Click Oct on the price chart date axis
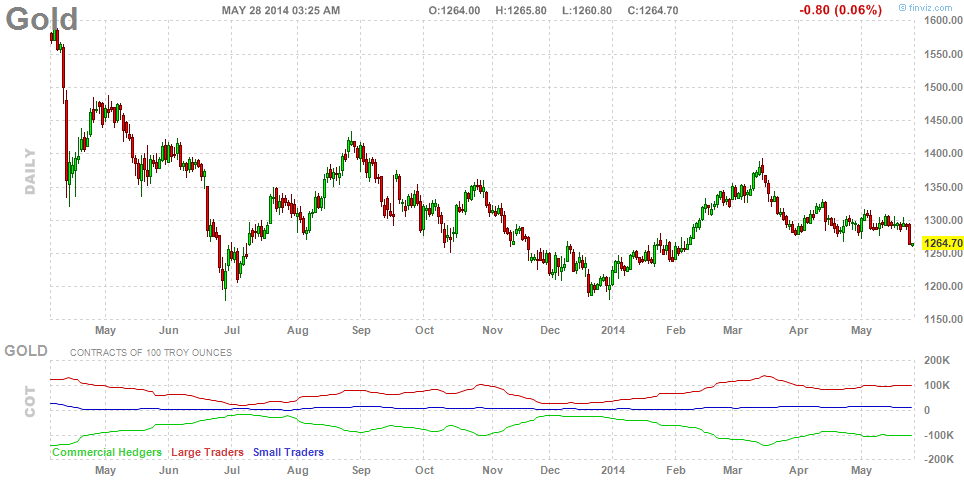The image size is (964, 480). (x=424, y=331)
